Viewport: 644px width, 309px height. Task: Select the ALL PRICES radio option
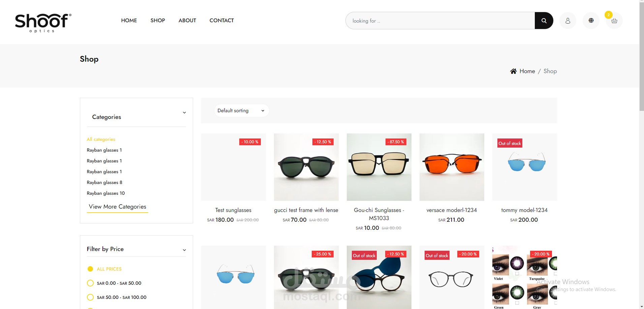point(90,269)
